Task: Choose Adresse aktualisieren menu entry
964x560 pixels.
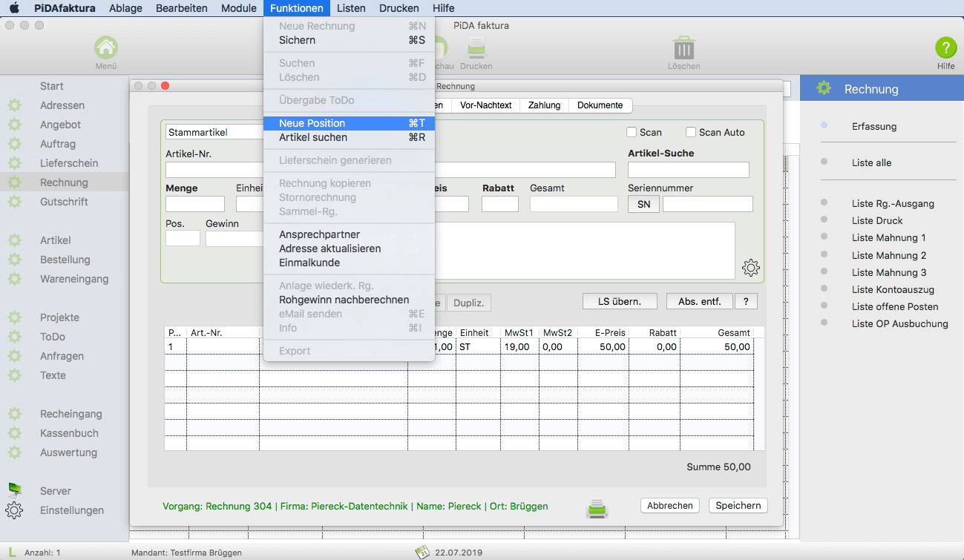Action: click(x=349, y=248)
